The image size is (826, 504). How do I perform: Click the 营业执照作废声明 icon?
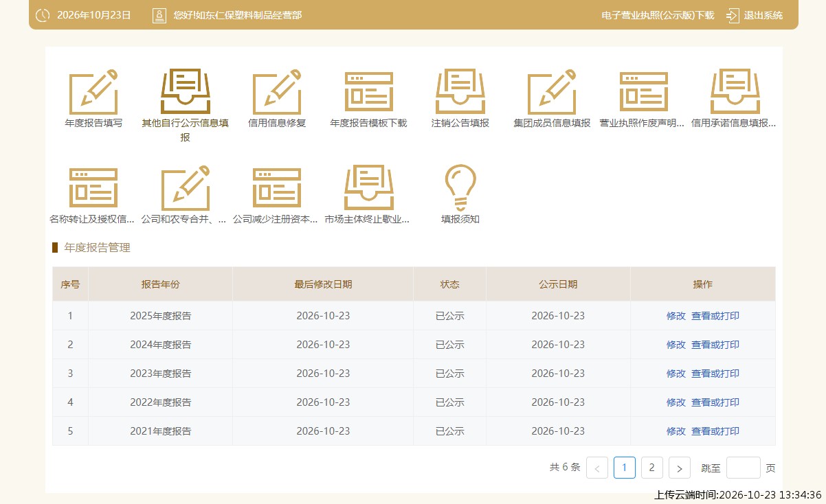[x=643, y=91]
